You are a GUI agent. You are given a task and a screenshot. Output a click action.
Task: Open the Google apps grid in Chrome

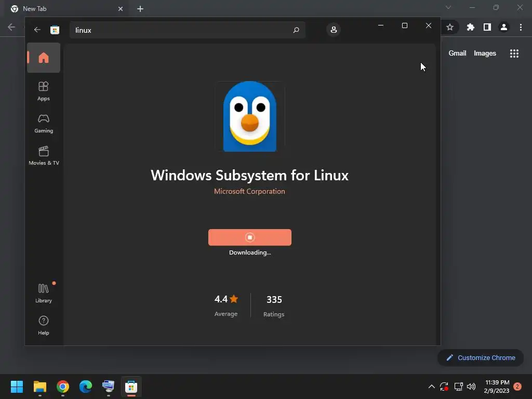pyautogui.click(x=514, y=54)
